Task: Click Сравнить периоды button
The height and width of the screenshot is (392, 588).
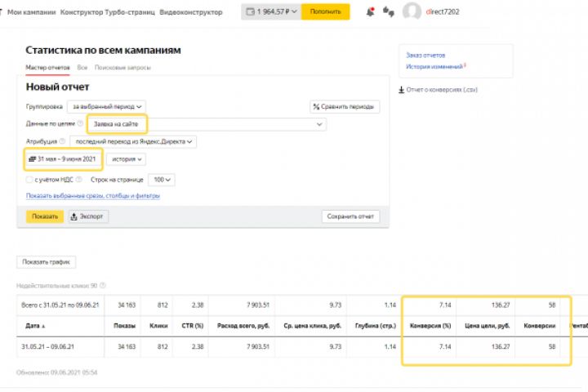Action: 345,106
